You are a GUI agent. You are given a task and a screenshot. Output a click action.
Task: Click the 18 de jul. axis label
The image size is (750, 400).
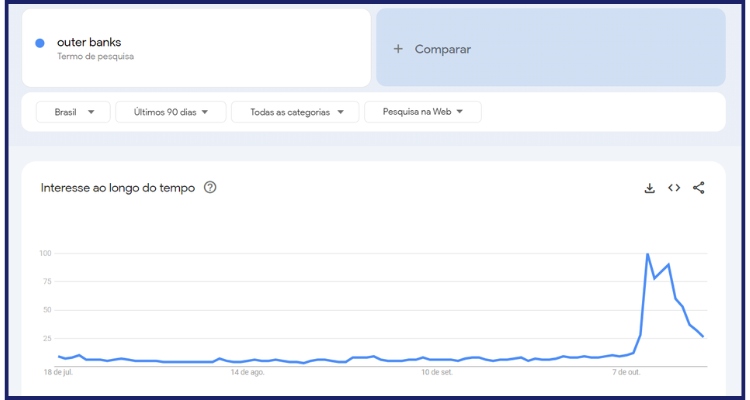58,372
